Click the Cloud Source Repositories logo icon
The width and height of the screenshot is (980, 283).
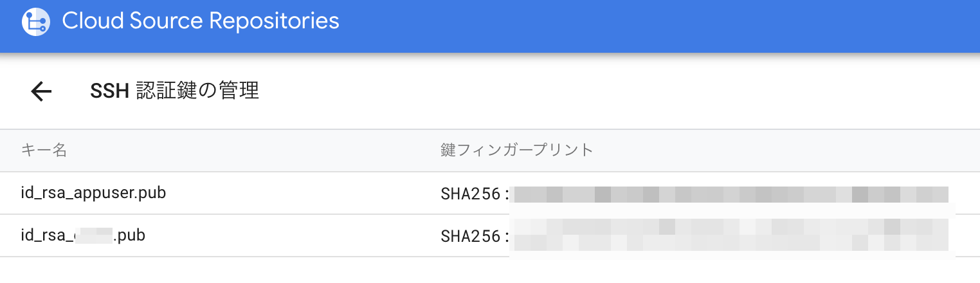click(x=35, y=23)
